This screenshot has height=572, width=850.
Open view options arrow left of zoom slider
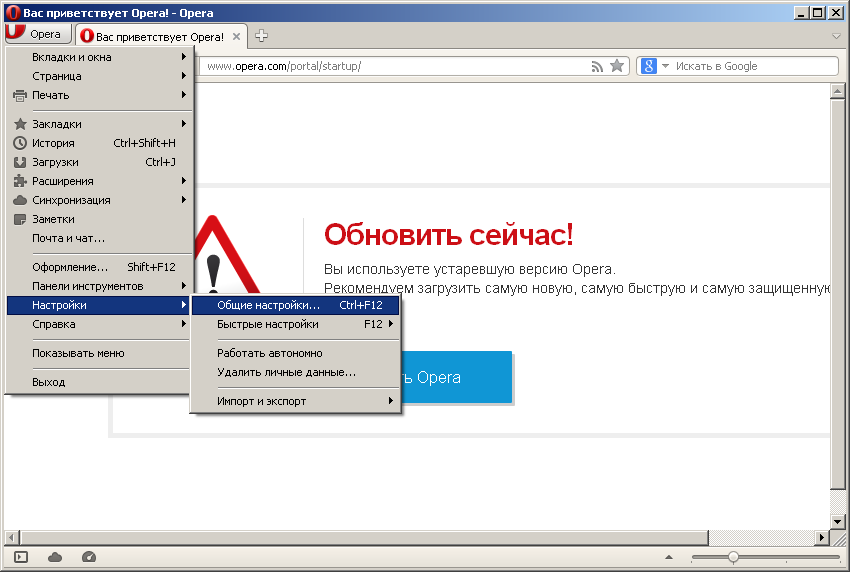669,557
